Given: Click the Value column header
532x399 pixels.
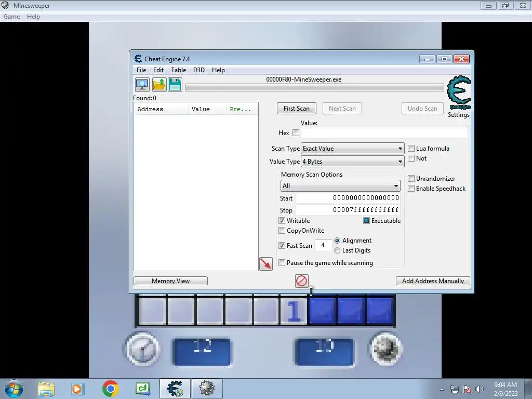Looking at the screenshot, I should (x=207, y=109).
